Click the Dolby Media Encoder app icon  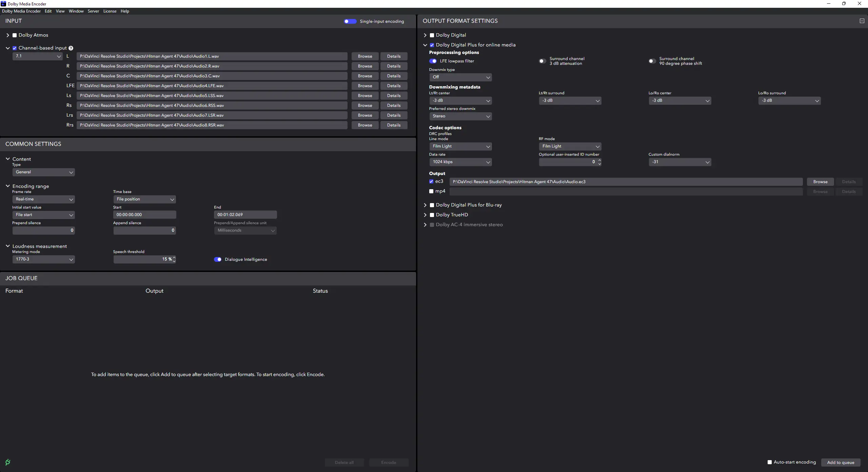3,4
